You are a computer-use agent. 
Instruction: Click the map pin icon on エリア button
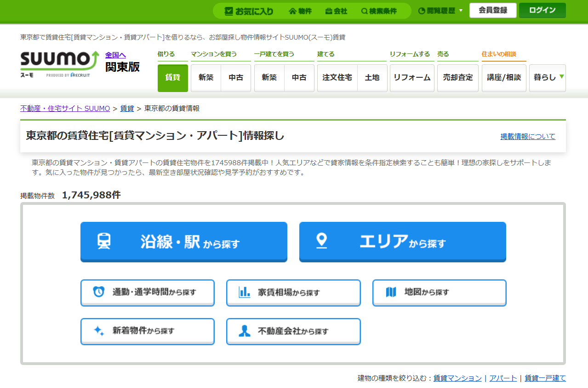(322, 241)
